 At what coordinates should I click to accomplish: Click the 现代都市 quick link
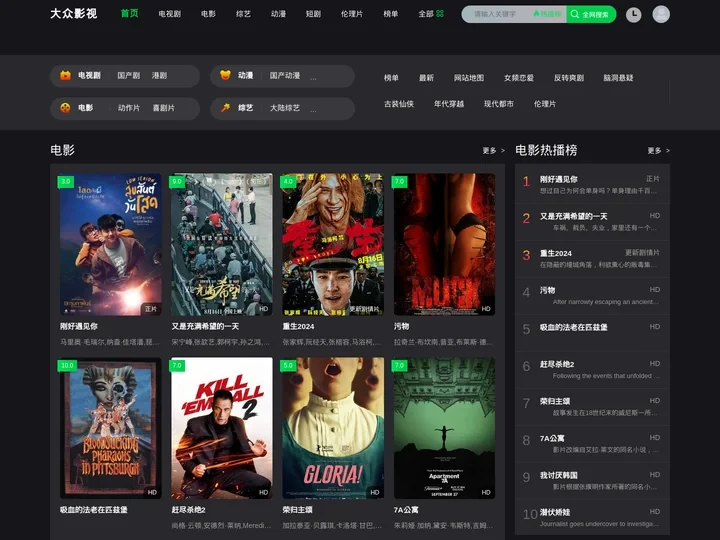pyautogui.click(x=499, y=104)
